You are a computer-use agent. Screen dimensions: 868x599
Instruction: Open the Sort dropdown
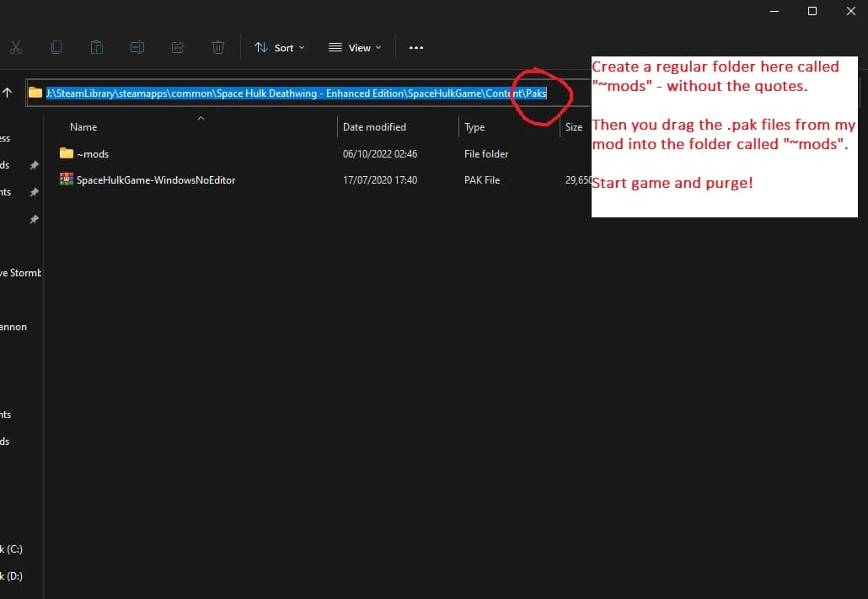pos(280,48)
